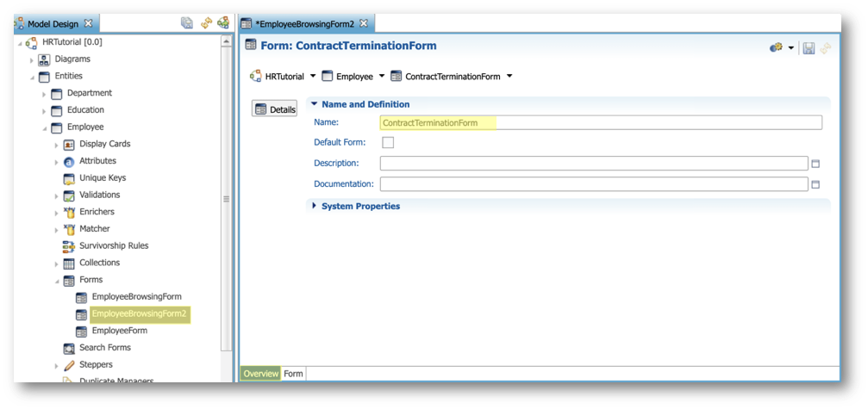The width and height of the screenshot is (868, 409).
Task: Click the Model Design tree vertical scrollbar
Action: 226,199
